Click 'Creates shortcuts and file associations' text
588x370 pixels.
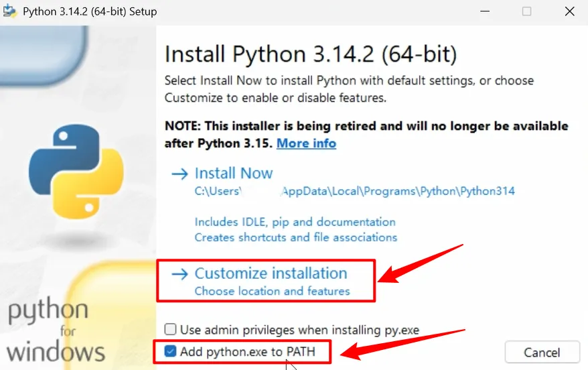tap(296, 237)
